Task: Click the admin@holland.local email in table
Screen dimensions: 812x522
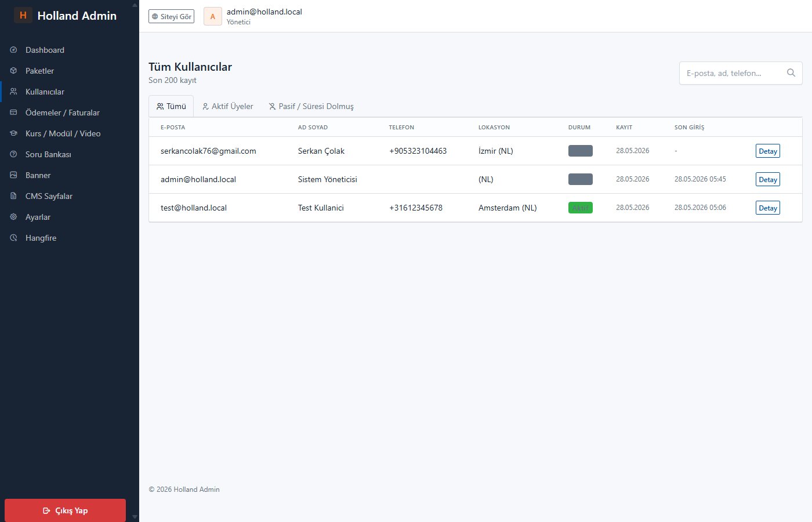Action: 198,179
